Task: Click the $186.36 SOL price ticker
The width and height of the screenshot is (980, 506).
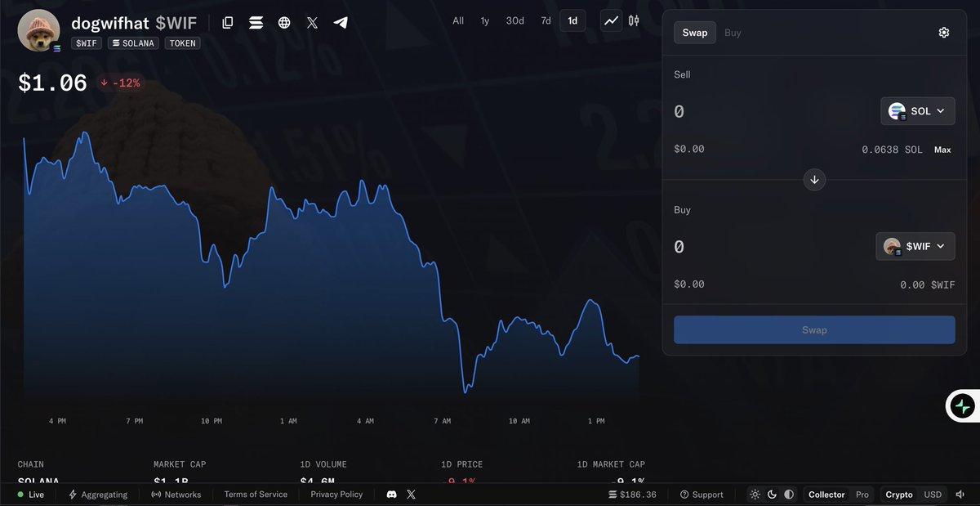Action: (x=633, y=495)
